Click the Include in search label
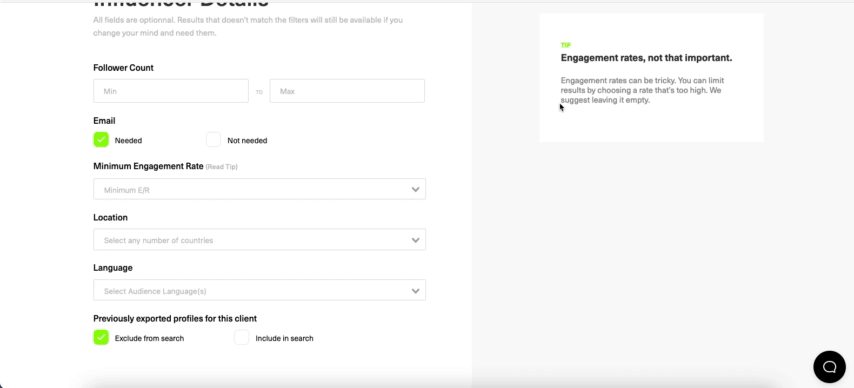 [284, 338]
